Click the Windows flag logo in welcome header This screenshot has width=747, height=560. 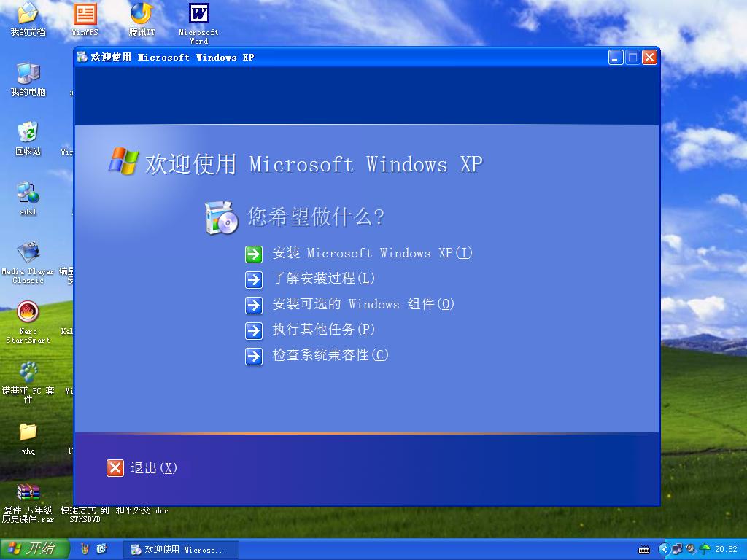coord(124,161)
